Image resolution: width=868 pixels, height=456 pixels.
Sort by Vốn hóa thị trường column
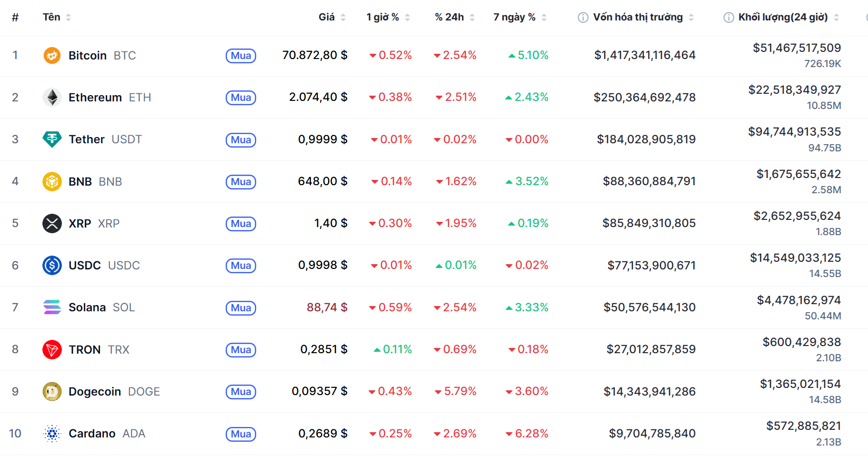(x=643, y=17)
